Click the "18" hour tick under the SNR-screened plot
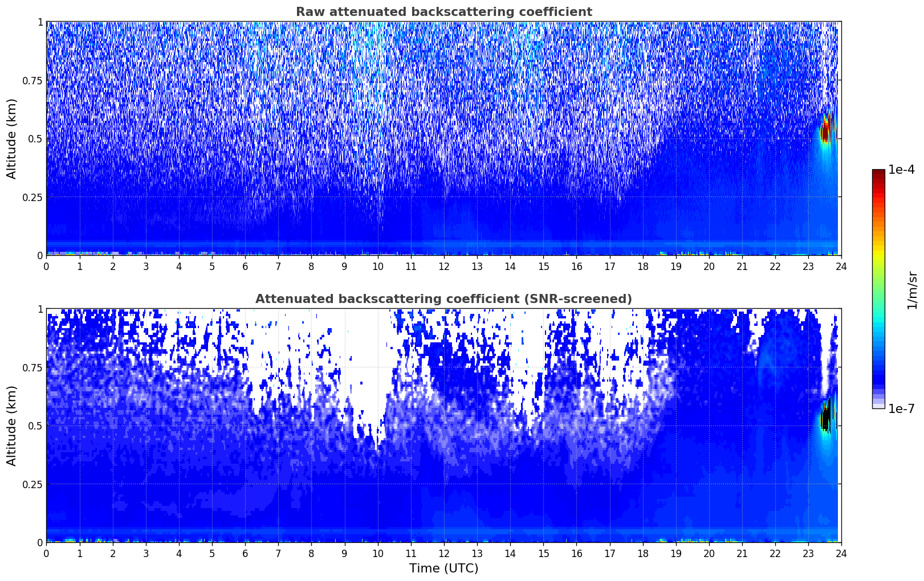This screenshot has height=581, width=924. coord(642,553)
